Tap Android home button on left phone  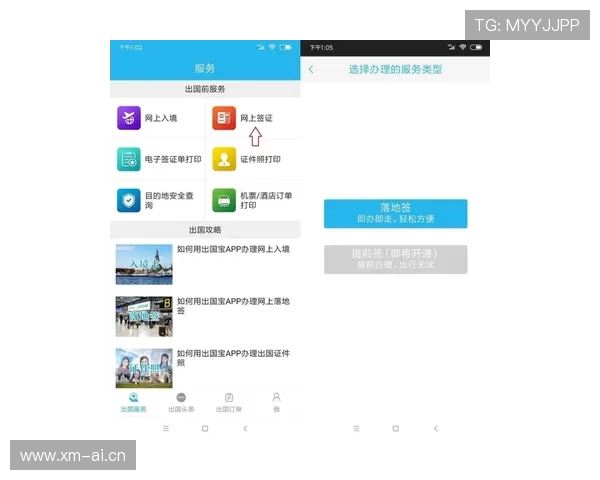click(205, 428)
